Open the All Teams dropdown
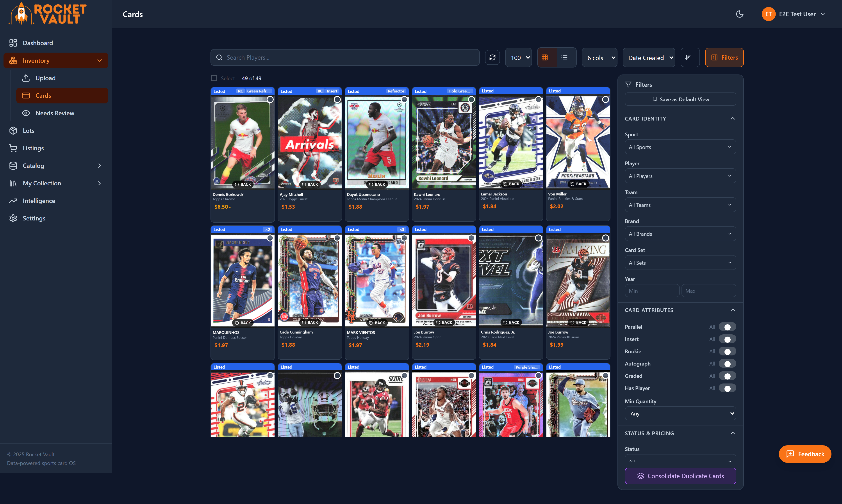 (x=680, y=204)
